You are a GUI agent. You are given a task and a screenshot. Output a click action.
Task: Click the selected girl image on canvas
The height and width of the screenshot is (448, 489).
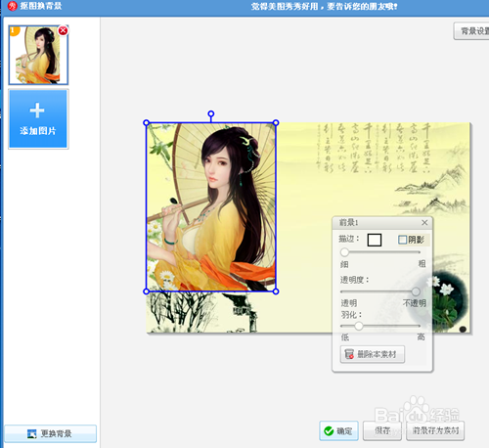[x=211, y=207]
